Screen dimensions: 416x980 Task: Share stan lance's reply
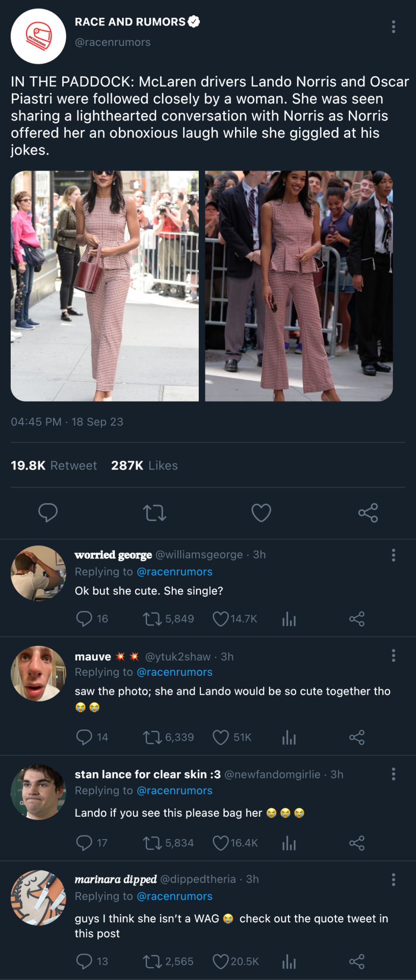pyautogui.click(x=357, y=843)
